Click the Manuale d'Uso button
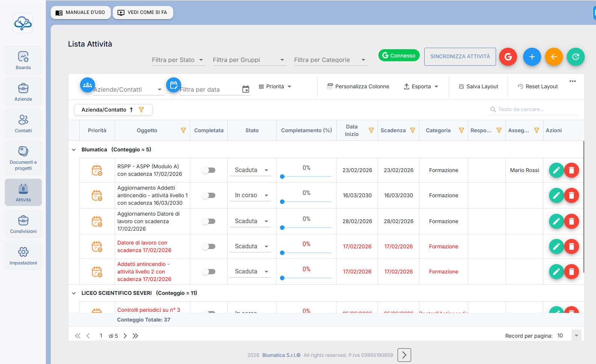The width and height of the screenshot is (596, 364). pyautogui.click(x=80, y=12)
